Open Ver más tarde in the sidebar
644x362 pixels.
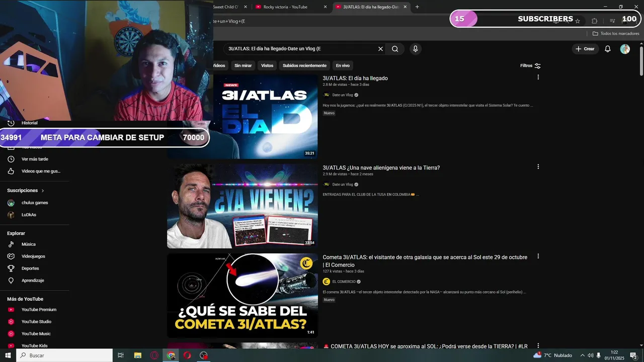coord(34,159)
